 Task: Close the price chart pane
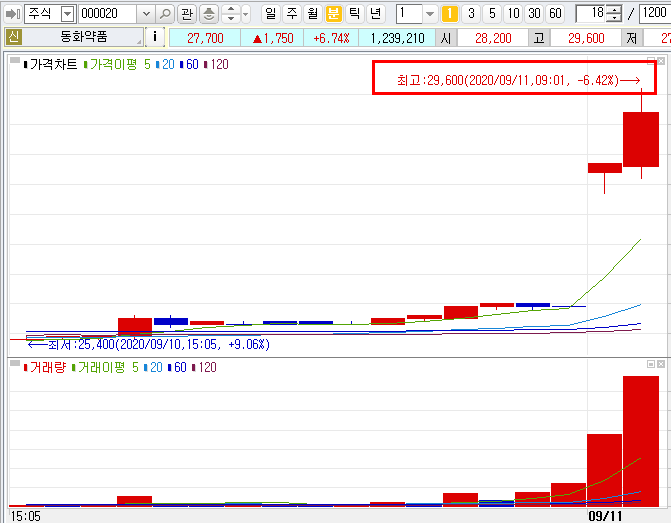661,61
